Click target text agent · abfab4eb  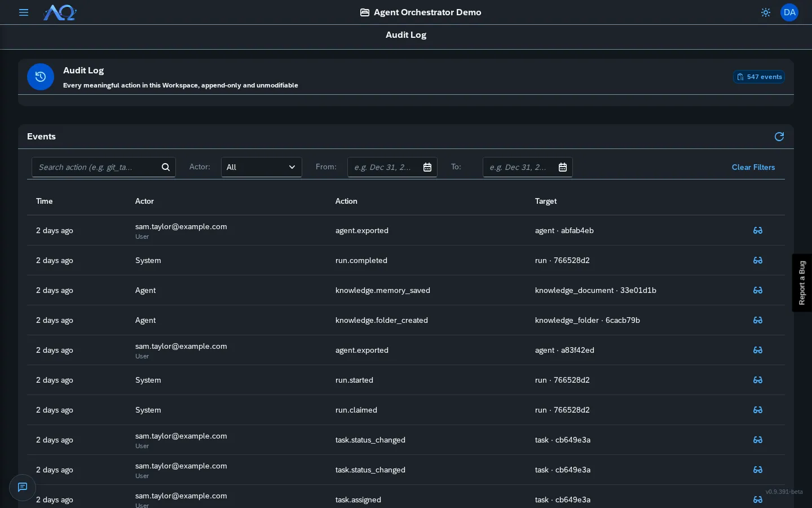pos(564,230)
